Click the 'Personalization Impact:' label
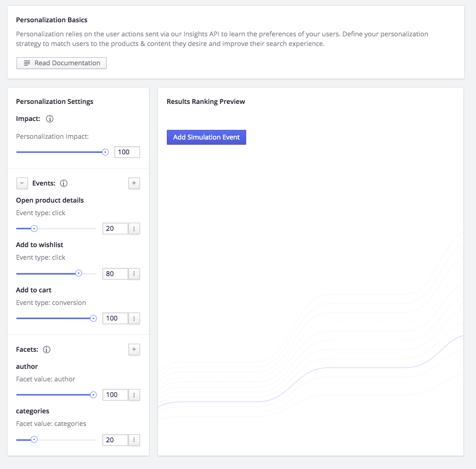Image resolution: width=476 pixels, height=469 pixels. [x=52, y=137]
